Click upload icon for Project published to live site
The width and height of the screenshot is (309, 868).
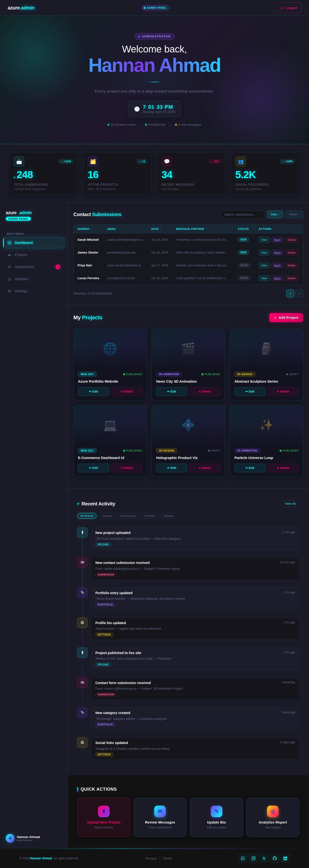(82, 653)
